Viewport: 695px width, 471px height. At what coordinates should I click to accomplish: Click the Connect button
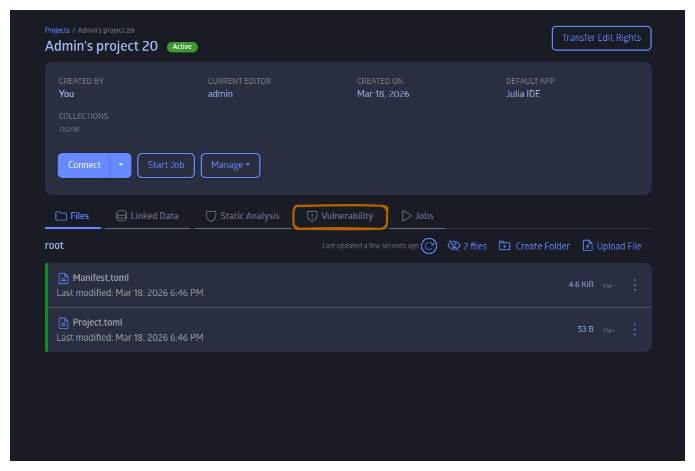(84, 165)
